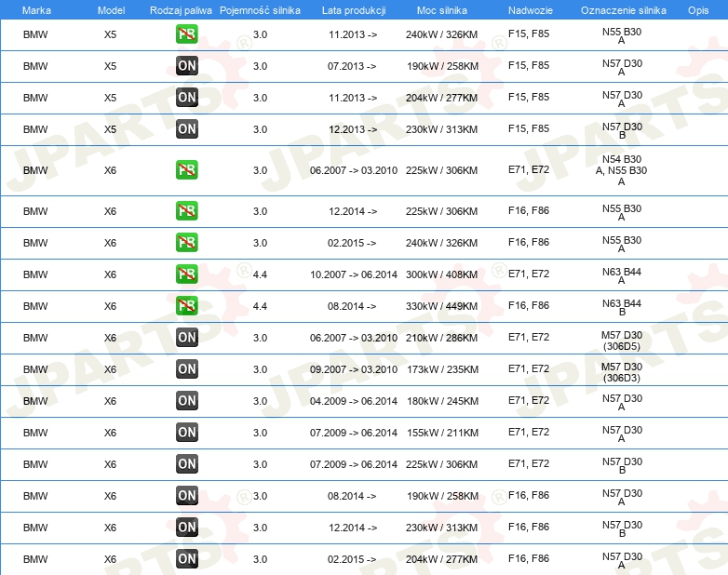Click engine code N63 B44 B
728x575 pixels.
click(x=622, y=307)
